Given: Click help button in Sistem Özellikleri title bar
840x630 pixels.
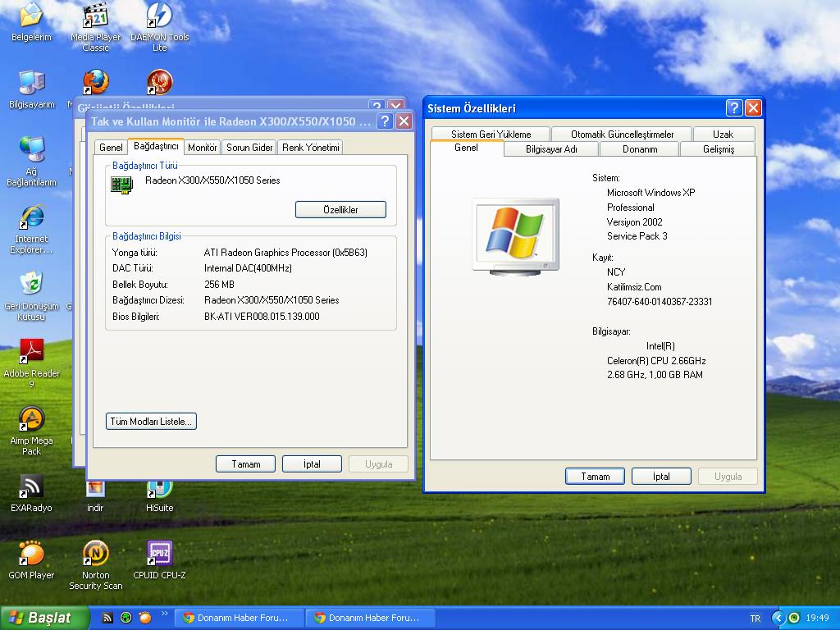Looking at the screenshot, I should 734,108.
